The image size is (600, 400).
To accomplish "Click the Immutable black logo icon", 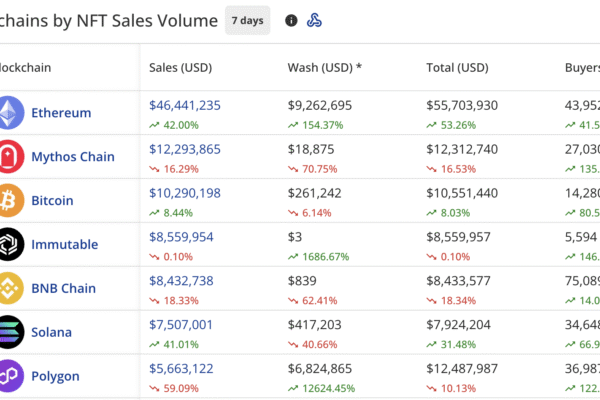I will click(10, 244).
